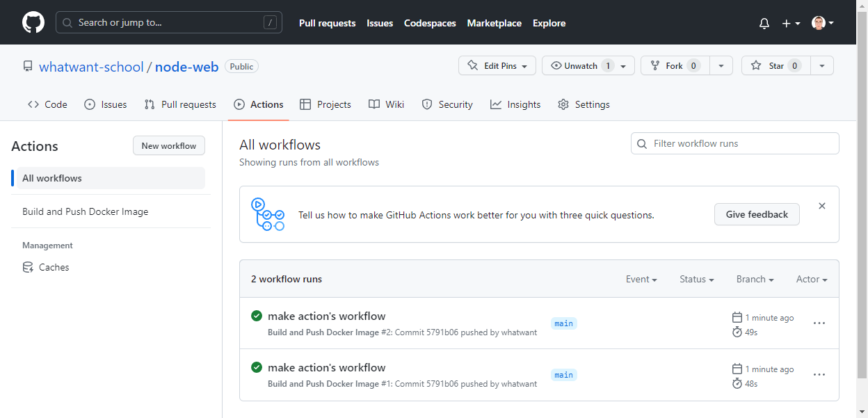Screen dimensions: 868x418
Task: Click the workflow illustration in feedback banner
Action: click(x=268, y=214)
